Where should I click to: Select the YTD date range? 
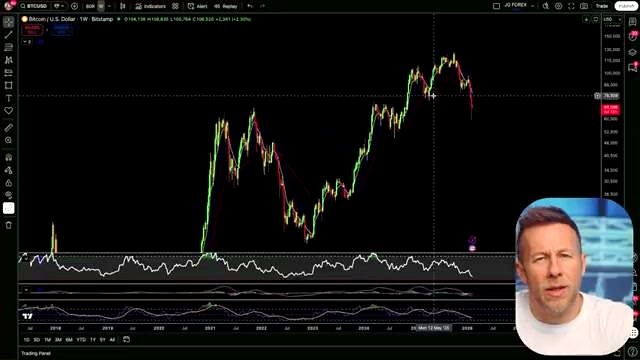[x=81, y=340]
